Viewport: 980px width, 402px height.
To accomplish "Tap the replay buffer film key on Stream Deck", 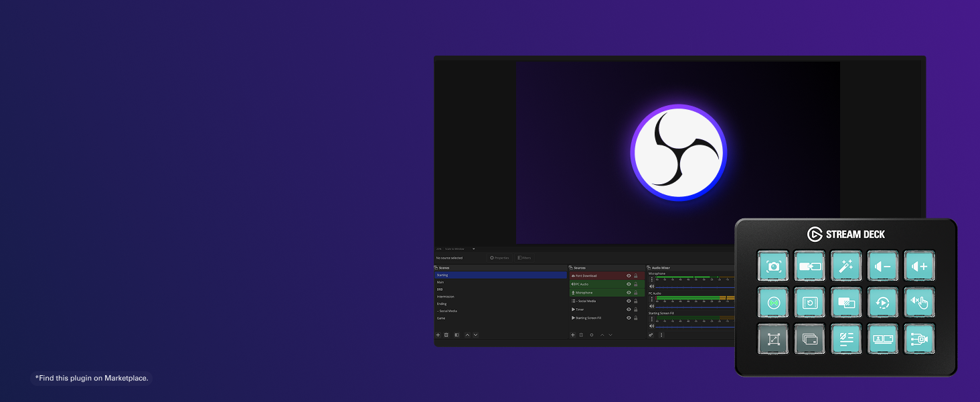I will (x=810, y=303).
